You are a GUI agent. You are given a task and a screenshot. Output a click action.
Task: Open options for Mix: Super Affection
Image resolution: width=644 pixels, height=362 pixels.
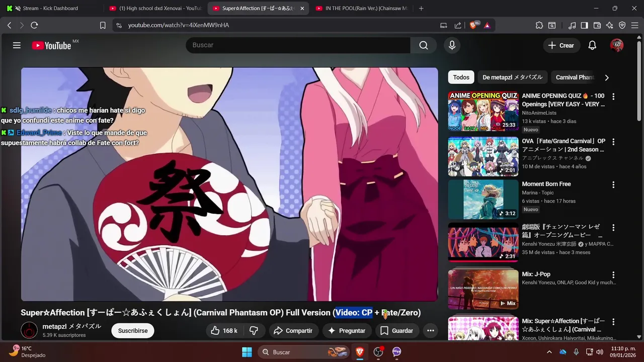pyautogui.click(x=613, y=322)
